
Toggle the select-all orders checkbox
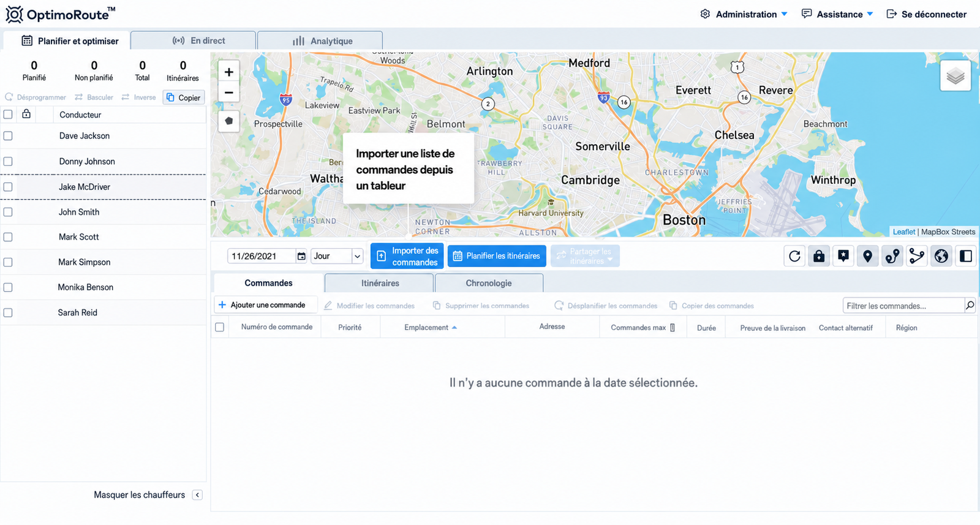(x=219, y=327)
